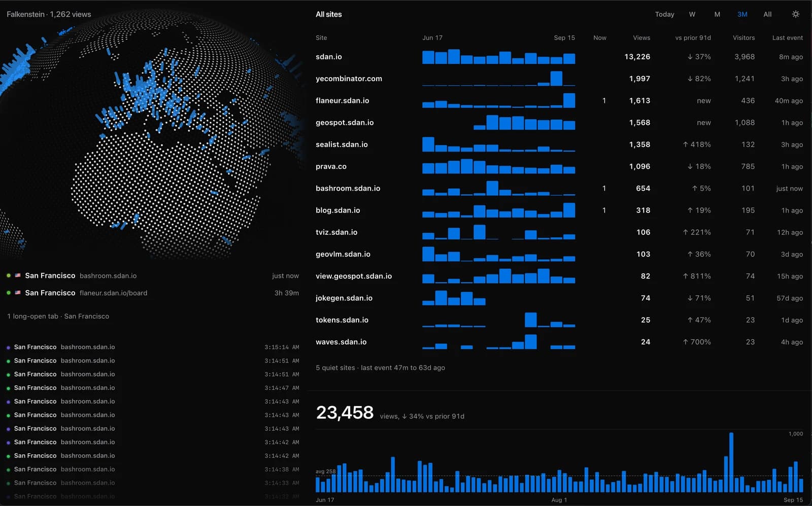812x506 pixels.
Task: Click the Aug 1 axis label
Action: [559, 500]
